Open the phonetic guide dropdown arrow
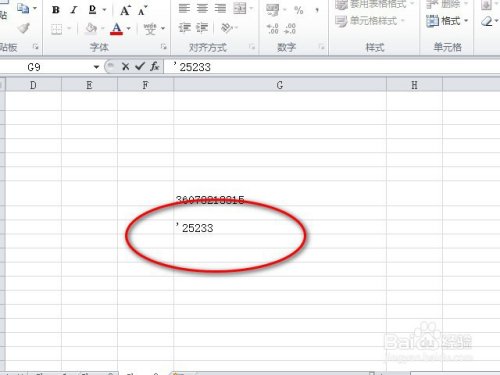 coord(163,28)
